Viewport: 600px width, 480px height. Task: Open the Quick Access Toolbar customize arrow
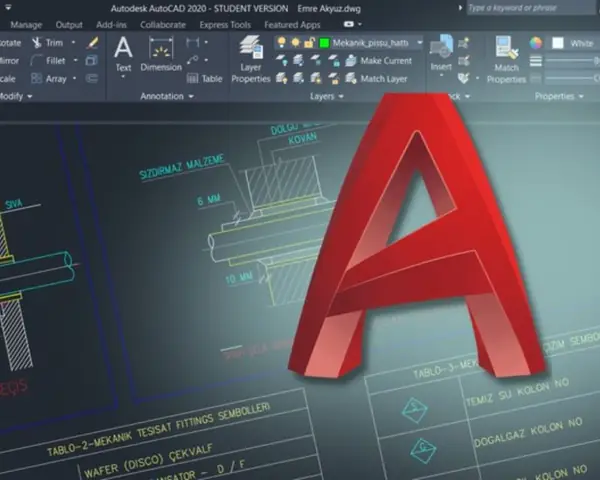[8, 7]
